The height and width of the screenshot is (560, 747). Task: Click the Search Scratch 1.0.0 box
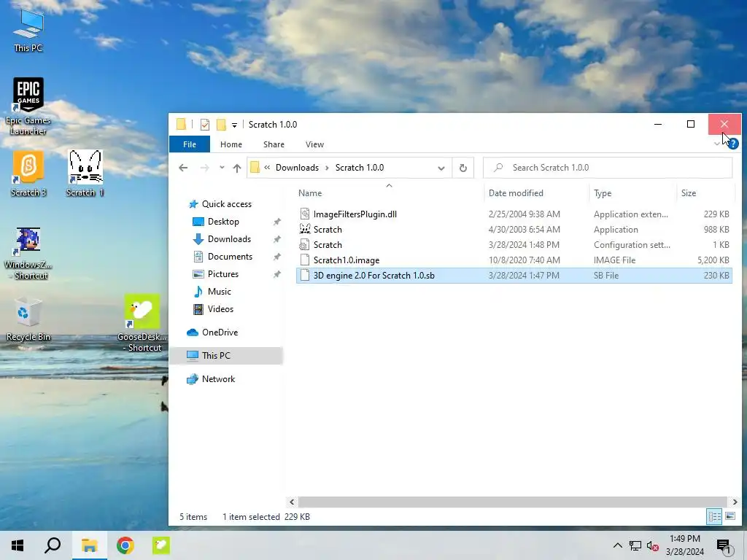click(608, 168)
